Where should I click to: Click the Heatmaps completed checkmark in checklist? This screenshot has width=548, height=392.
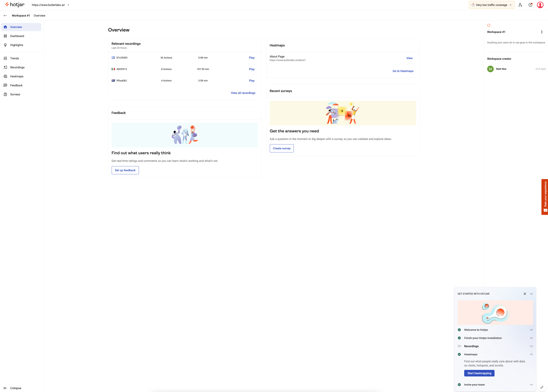point(459,354)
